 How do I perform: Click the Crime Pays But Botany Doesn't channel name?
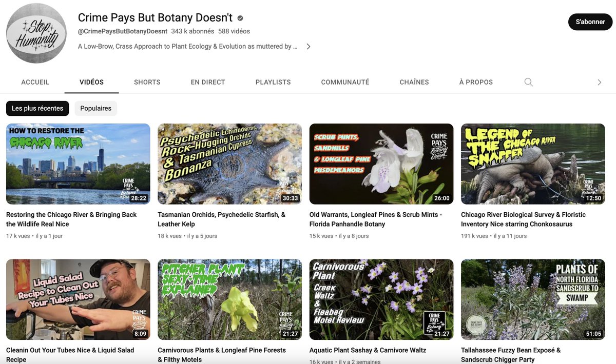tap(155, 17)
